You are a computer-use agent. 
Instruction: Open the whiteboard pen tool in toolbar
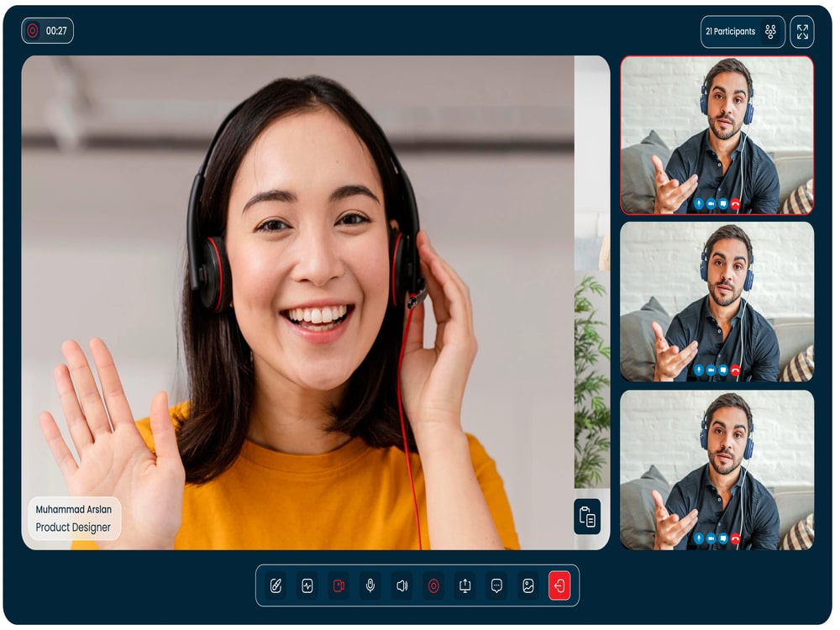[x=276, y=585]
